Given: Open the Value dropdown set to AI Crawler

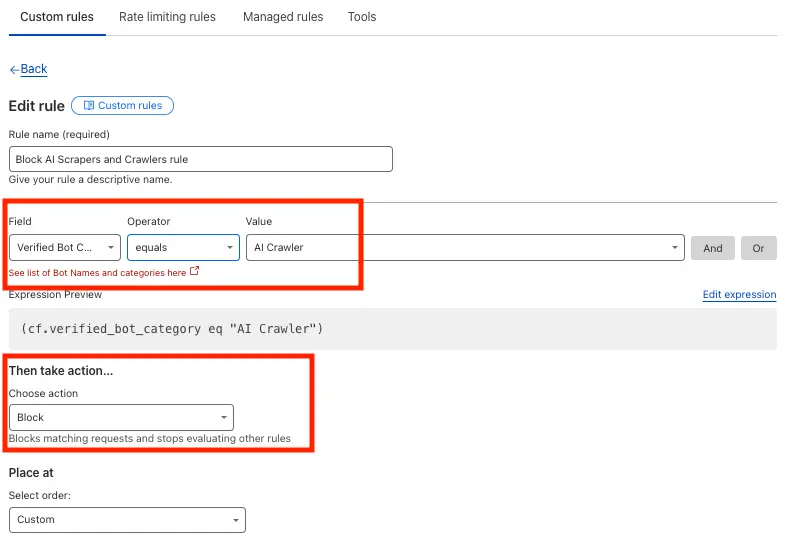Looking at the screenshot, I should tap(465, 247).
